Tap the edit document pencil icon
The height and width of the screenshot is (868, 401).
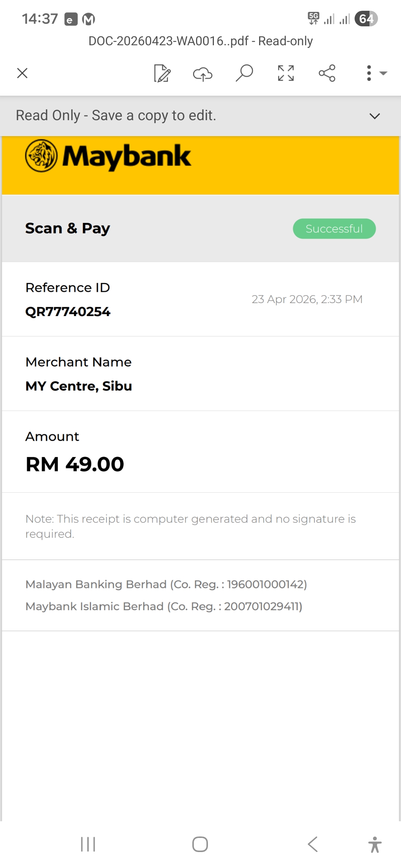162,73
